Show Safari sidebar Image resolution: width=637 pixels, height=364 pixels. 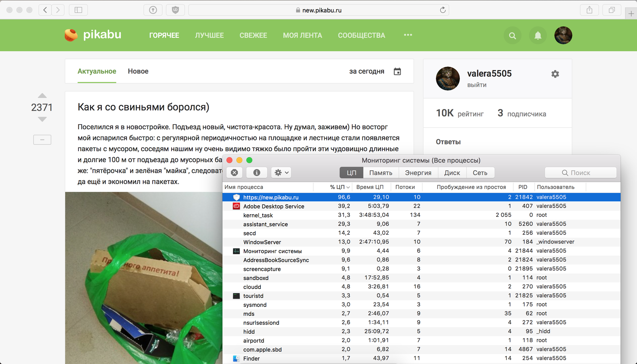78,10
